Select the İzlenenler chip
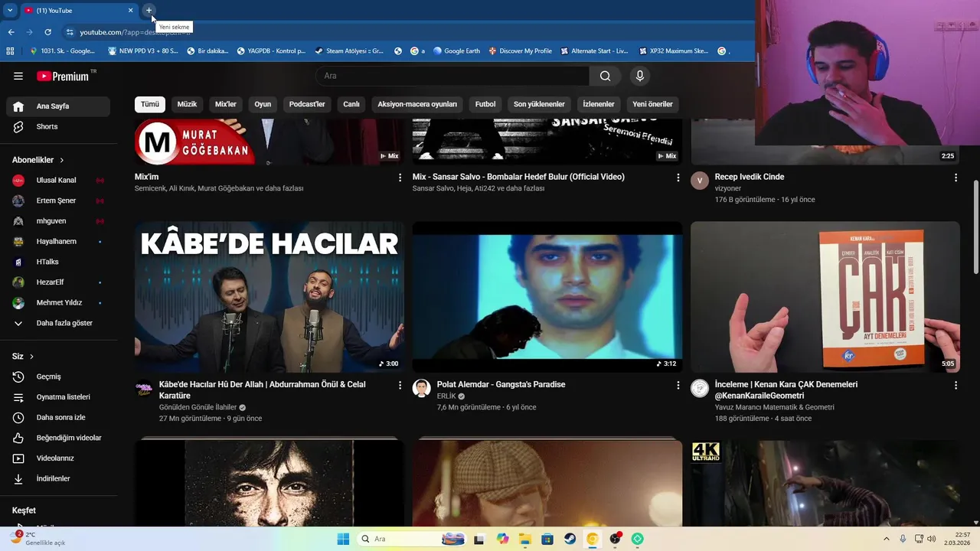This screenshot has width=980, height=551. tap(599, 104)
